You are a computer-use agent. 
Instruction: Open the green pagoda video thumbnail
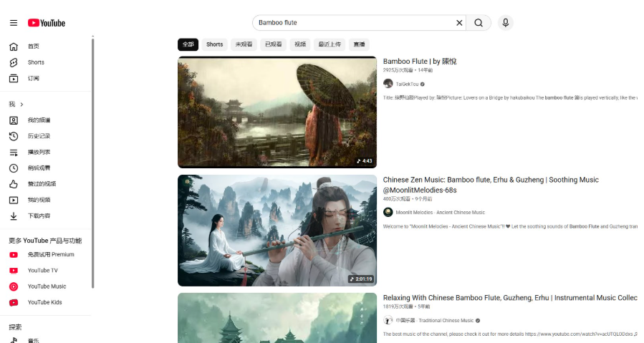(x=277, y=318)
